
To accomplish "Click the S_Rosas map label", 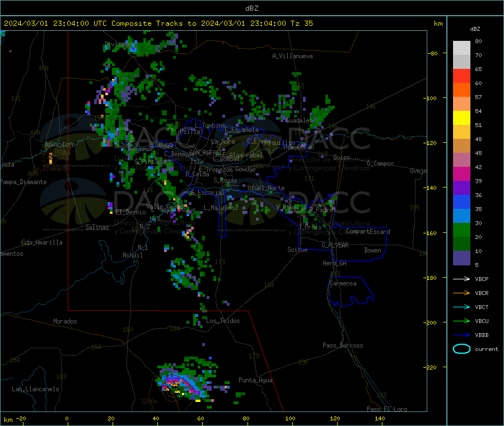I will click(x=225, y=181).
